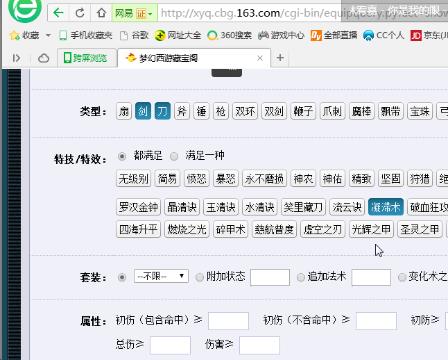Image resolution: width=448 pixels, height=360 pixels.
Task: Choose the radio before 套装 dropdown
Action: 122,277
